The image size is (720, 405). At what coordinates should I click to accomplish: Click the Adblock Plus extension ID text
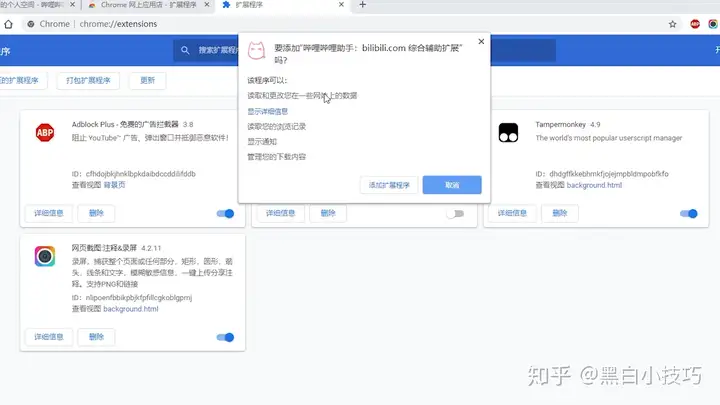134,174
